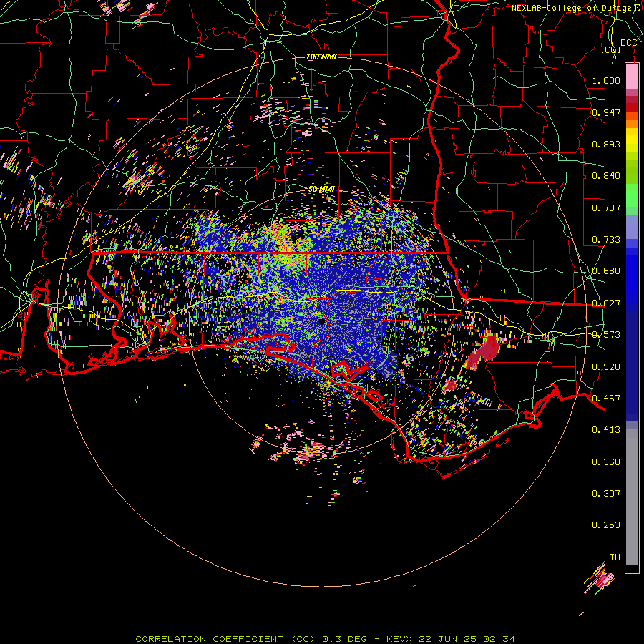Viewport: 644px width, 644px height.
Task: Click the pink segment of the color bar
Action: 632,77
